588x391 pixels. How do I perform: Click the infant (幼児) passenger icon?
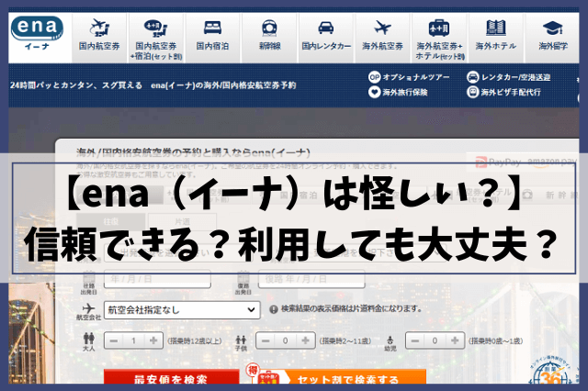(x=390, y=341)
